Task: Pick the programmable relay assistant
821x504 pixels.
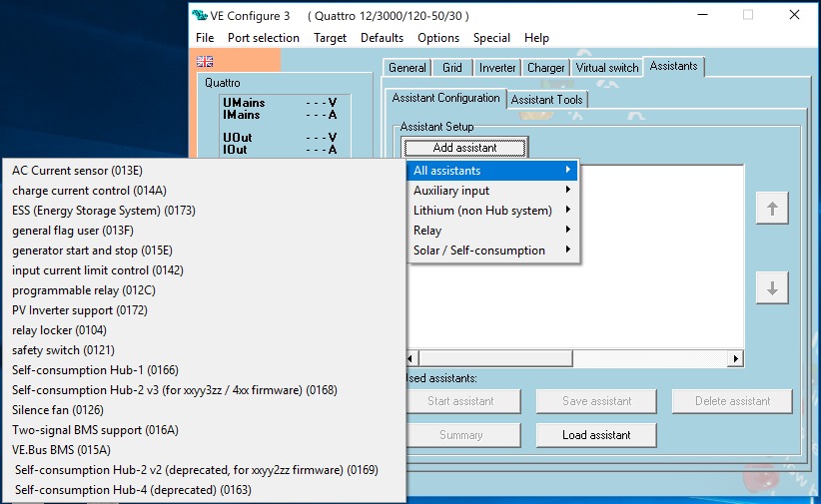Action: (83, 290)
